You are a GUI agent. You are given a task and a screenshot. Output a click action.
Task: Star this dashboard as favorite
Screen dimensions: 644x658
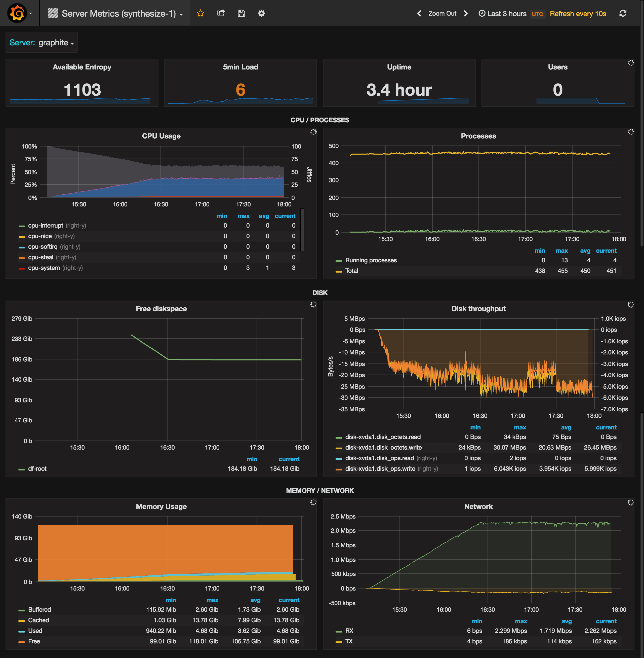(200, 14)
